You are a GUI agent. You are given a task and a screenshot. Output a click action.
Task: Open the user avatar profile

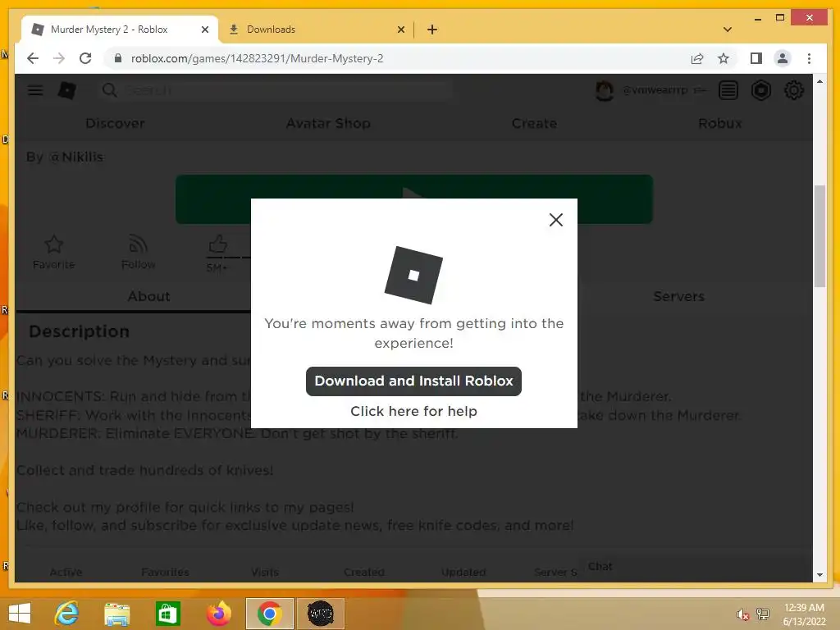(x=605, y=90)
